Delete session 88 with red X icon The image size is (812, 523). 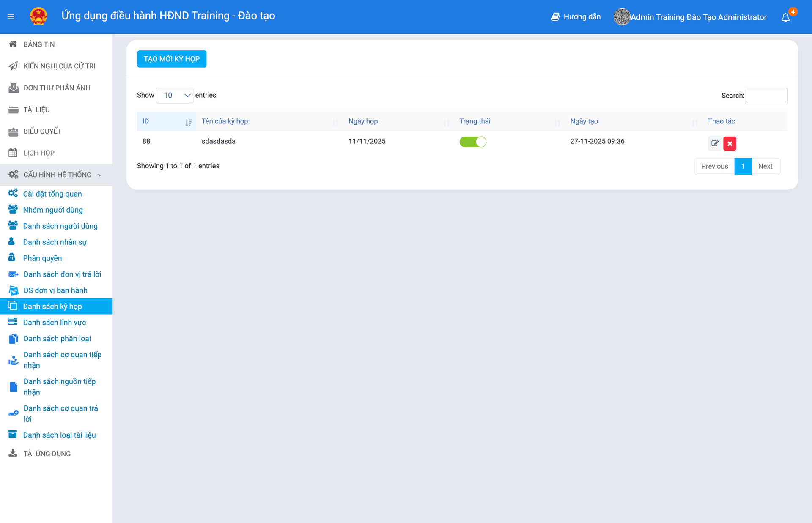coord(730,144)
